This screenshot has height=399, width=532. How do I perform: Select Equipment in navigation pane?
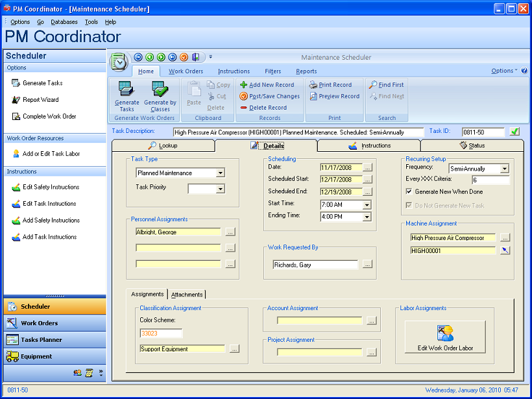pyautogui.click(x=54, y=356)
